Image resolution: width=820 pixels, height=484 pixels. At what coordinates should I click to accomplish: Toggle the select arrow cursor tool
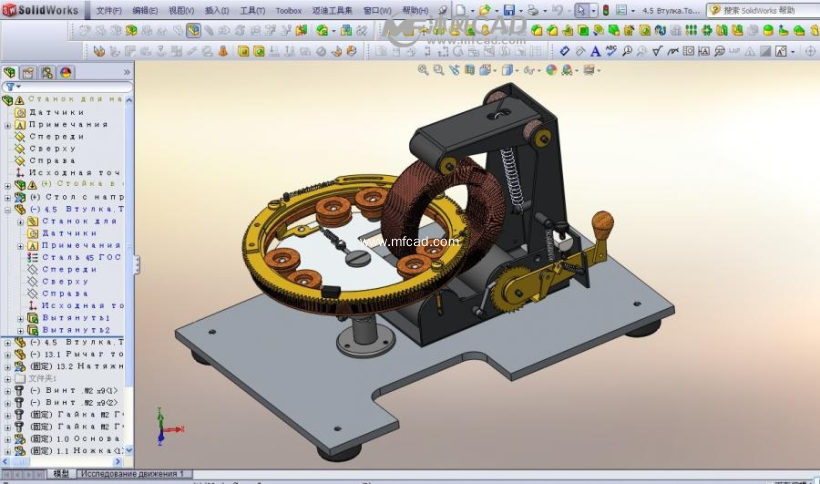581,10
